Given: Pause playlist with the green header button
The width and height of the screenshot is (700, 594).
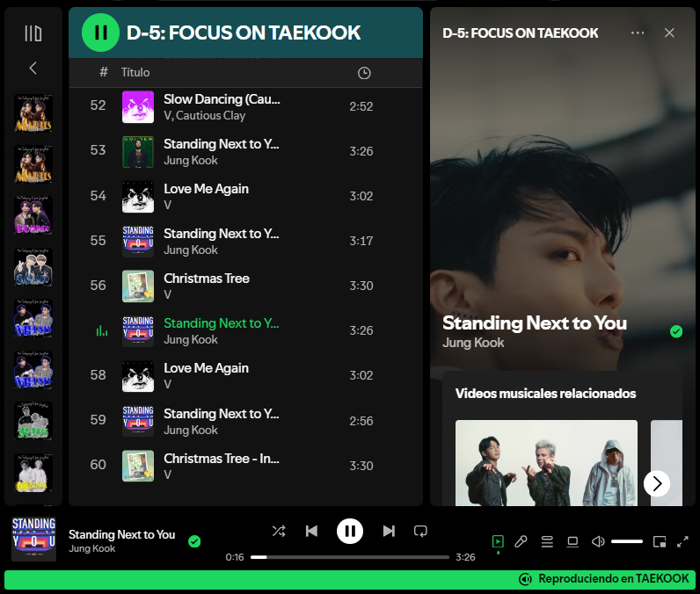Looking at the screenshot, I should [x=100, y=33].
